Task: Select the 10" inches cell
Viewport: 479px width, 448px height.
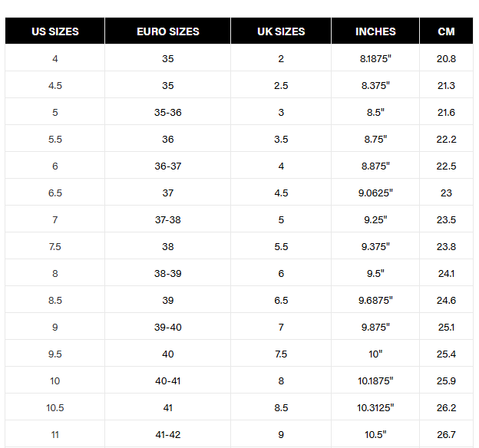Action: pyautogui.click(x=375, y=354)
